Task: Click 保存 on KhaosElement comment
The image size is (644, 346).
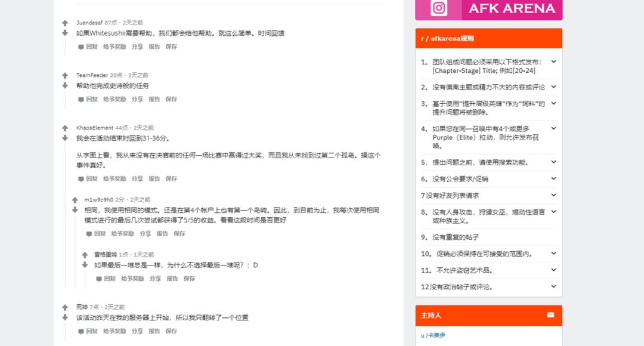Action: pos(171,179)
